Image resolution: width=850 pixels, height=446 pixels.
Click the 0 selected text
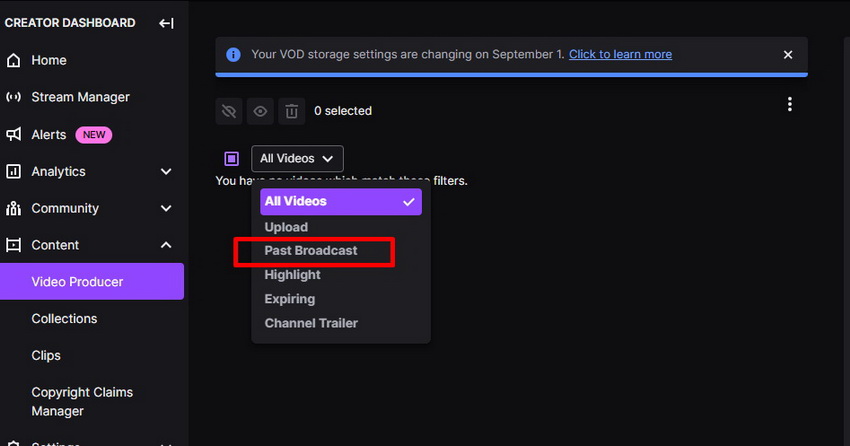[x=343, y=111]
